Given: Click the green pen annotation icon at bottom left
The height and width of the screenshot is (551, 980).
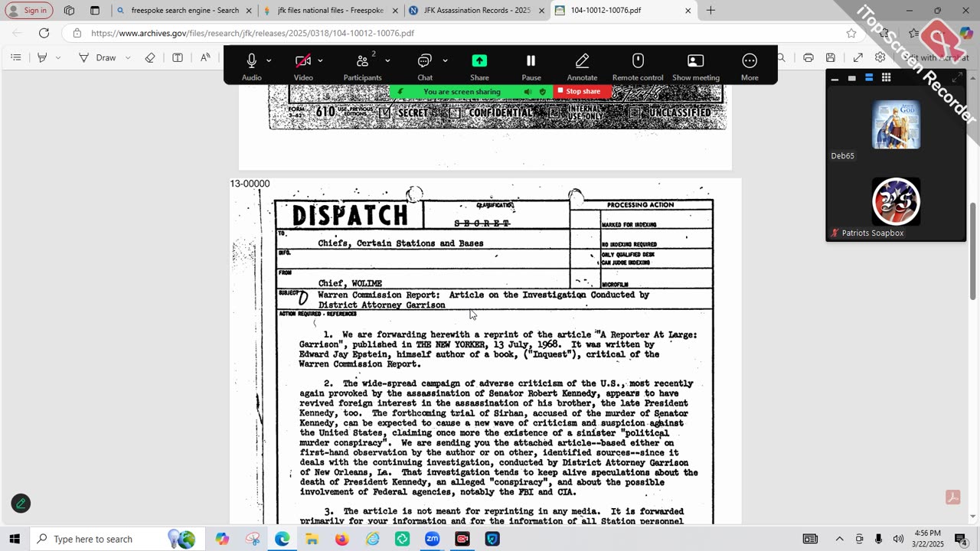Looking at the screenshot, I should click(21, 504).
